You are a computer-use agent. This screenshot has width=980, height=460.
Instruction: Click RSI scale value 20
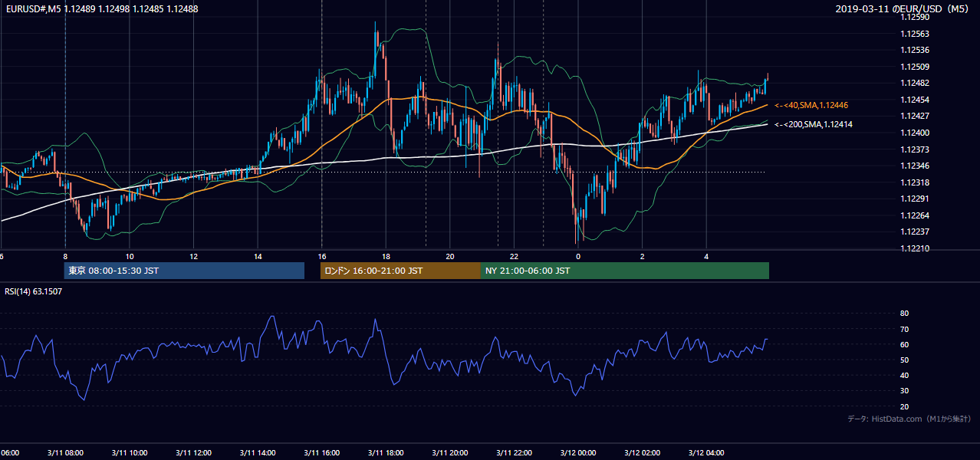click(x=905, y=406)
